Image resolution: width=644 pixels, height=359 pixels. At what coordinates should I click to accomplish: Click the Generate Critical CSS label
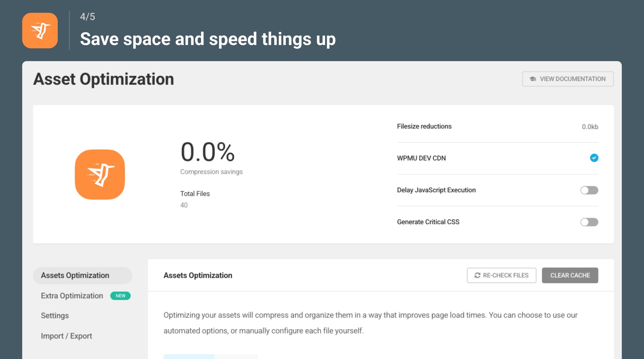(428, 222)
